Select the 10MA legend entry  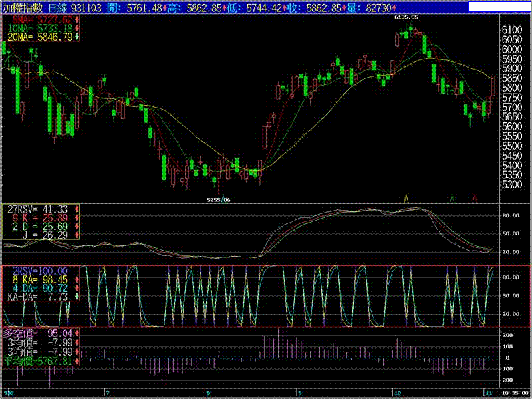point(39,28)
